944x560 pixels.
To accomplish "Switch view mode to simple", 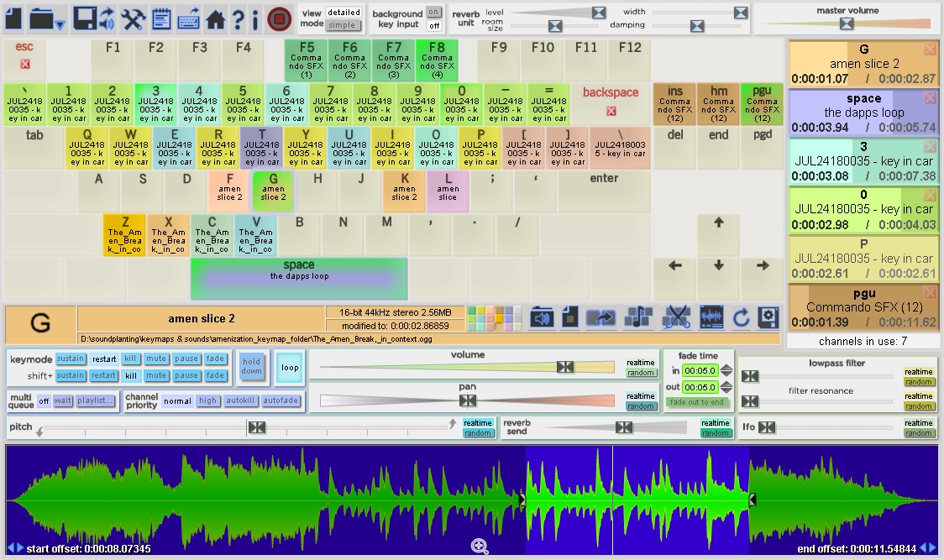I will [x=342, y=25].
